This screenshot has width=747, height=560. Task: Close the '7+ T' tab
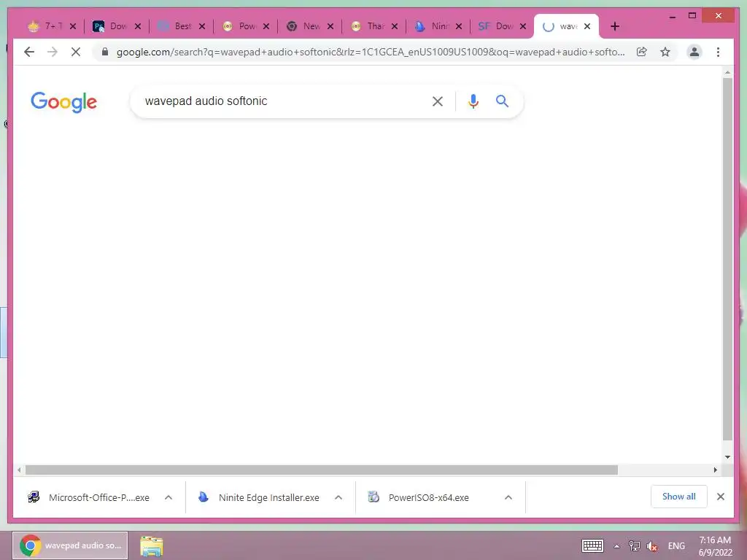(x=73, y=27)
